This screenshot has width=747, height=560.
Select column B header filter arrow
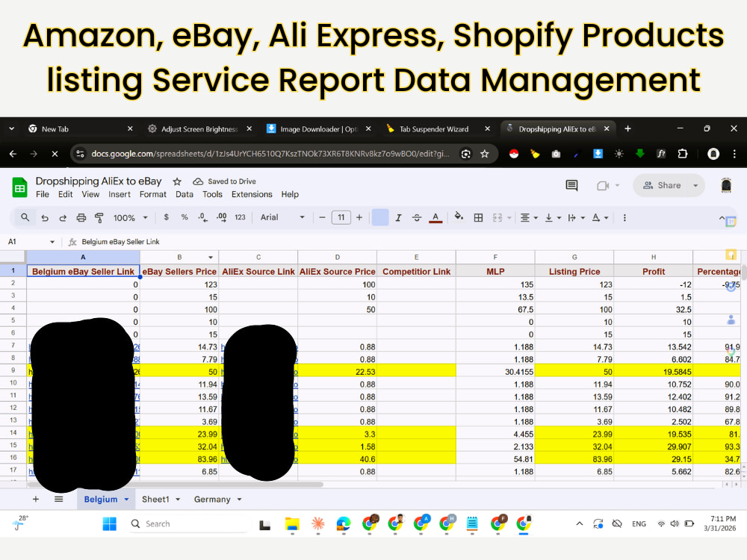pos(211,257)
